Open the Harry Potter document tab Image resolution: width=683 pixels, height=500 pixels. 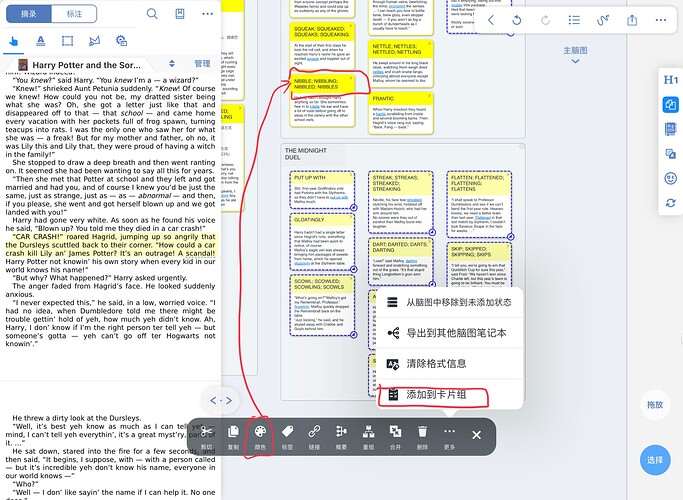(79, 65)
